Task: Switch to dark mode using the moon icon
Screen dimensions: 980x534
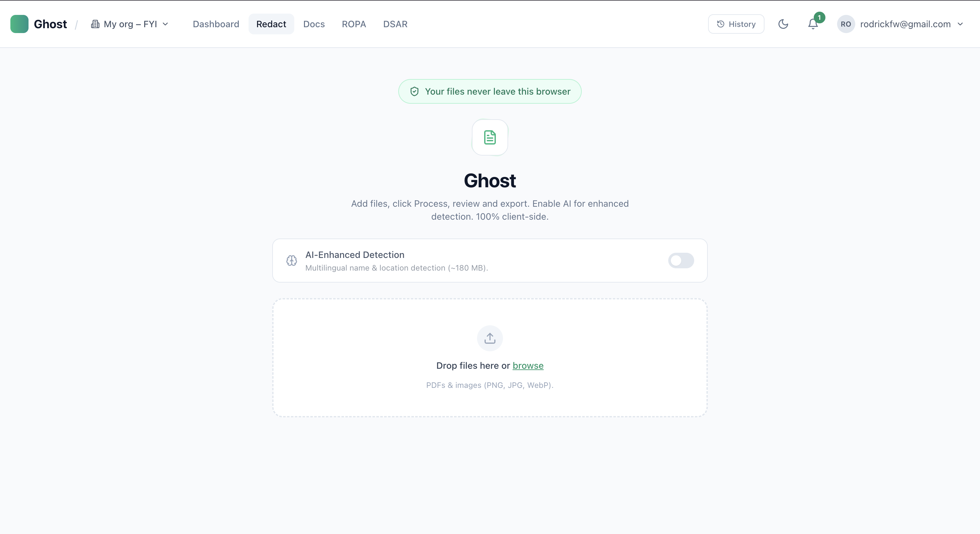Action: coord(783,24)
